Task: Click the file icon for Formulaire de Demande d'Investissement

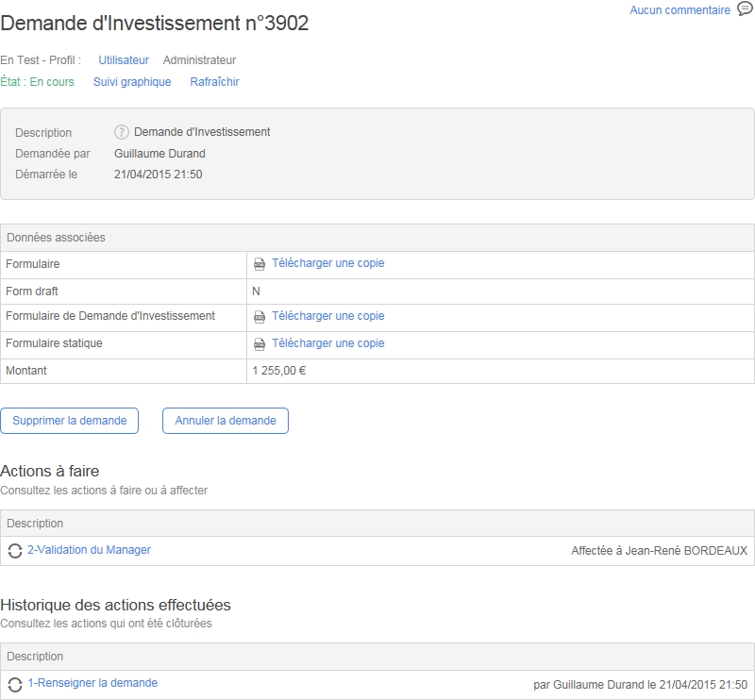Action: pyautogui.click(x=260, y=317)
